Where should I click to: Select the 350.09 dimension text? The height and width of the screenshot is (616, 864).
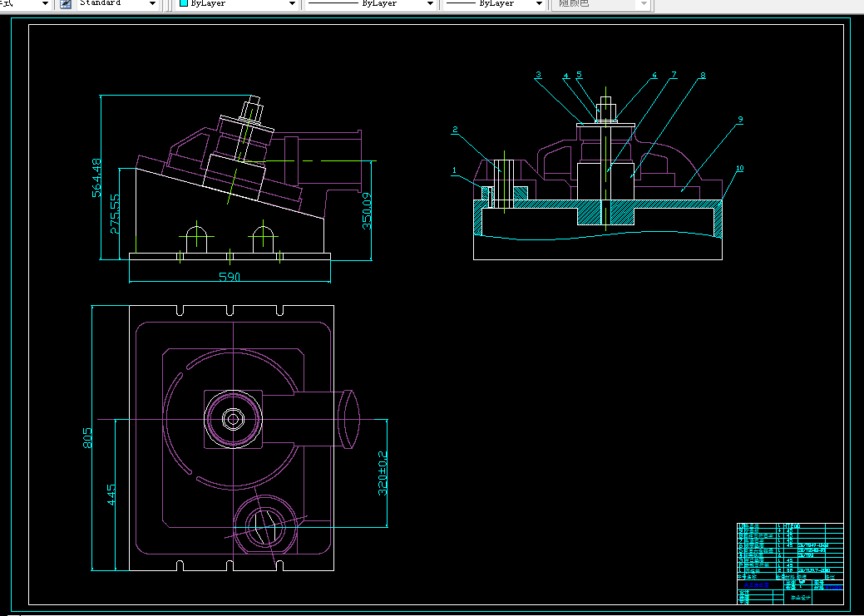point(368,210)
